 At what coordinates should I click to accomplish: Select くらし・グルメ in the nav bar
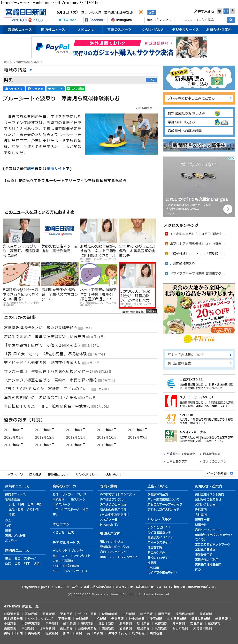(153, 30)
